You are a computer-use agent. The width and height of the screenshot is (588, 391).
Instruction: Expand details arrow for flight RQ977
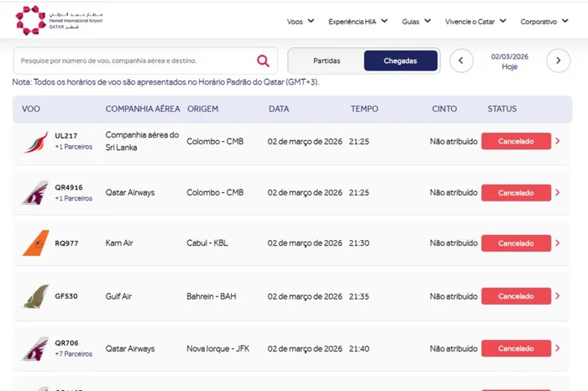pyautogui.click(x=558, y=243)
